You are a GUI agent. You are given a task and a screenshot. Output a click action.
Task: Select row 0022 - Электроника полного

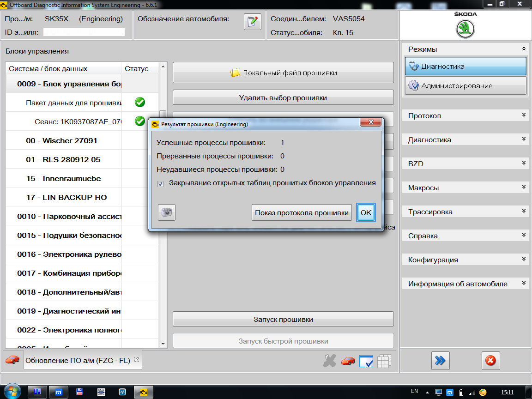pyautogui.click(x=82, y=330)
